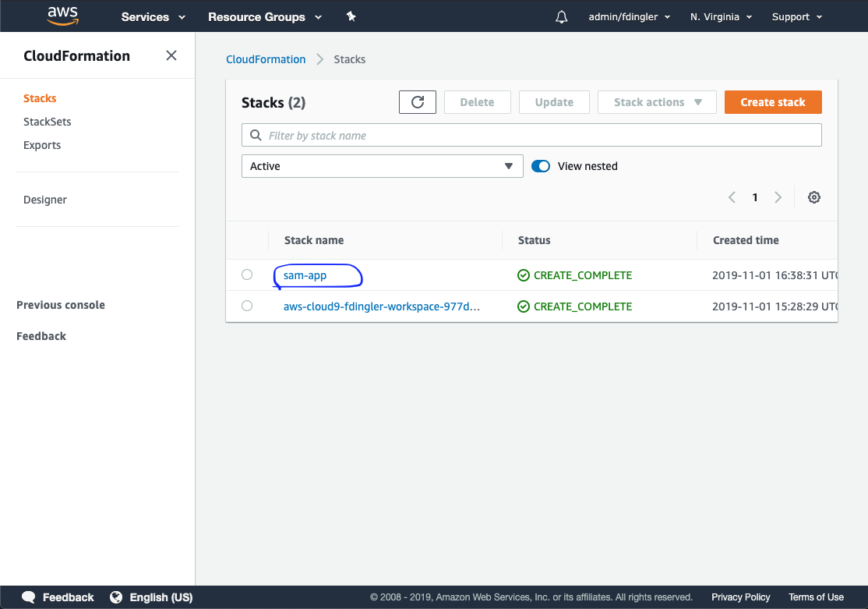Click the footer Feedback button text
The height and width of the screenshot is (609, 868).
[x=68, y=597]
